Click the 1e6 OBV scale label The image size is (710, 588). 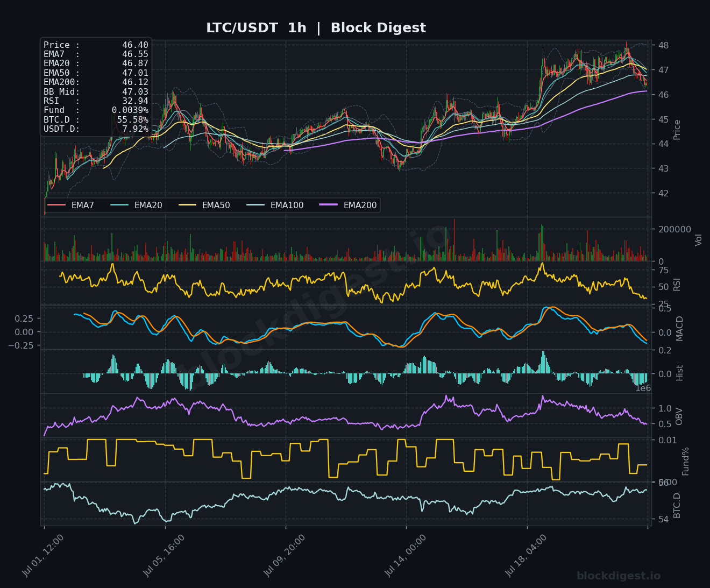coord(643,388)
